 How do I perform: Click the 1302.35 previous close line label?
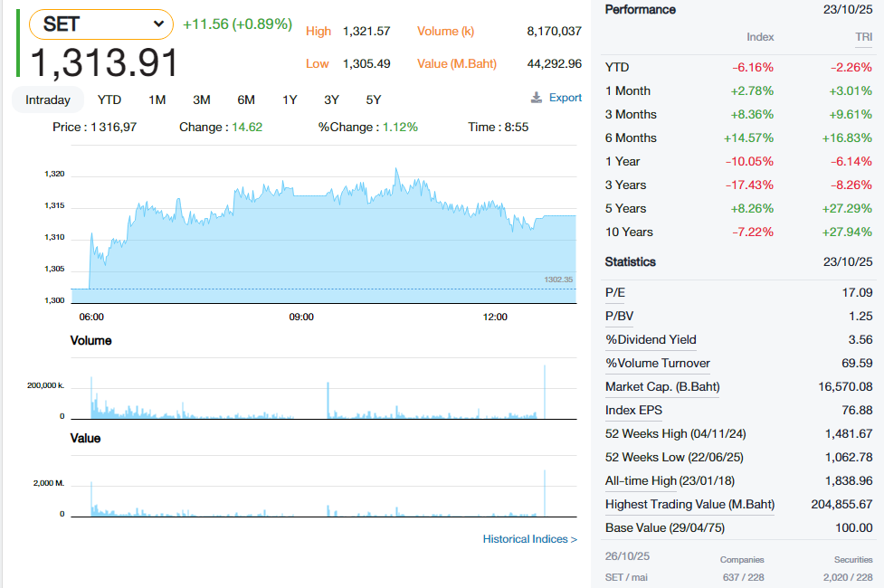pos(558,280)
